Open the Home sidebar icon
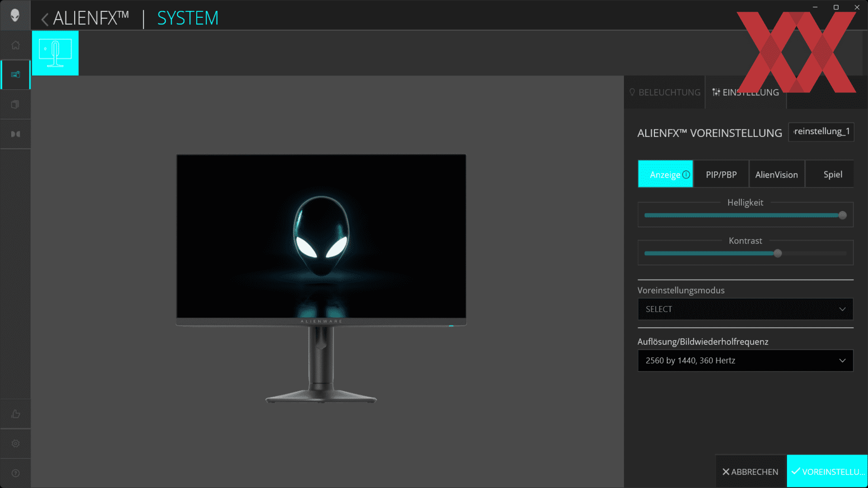The width and height of the screenshot is (868, 488). coord(15,45)
